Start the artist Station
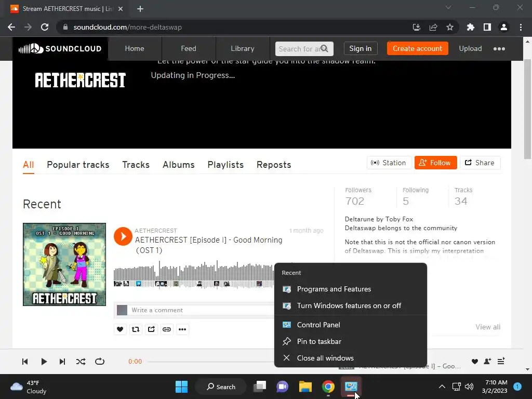 (x=389, y=163)
